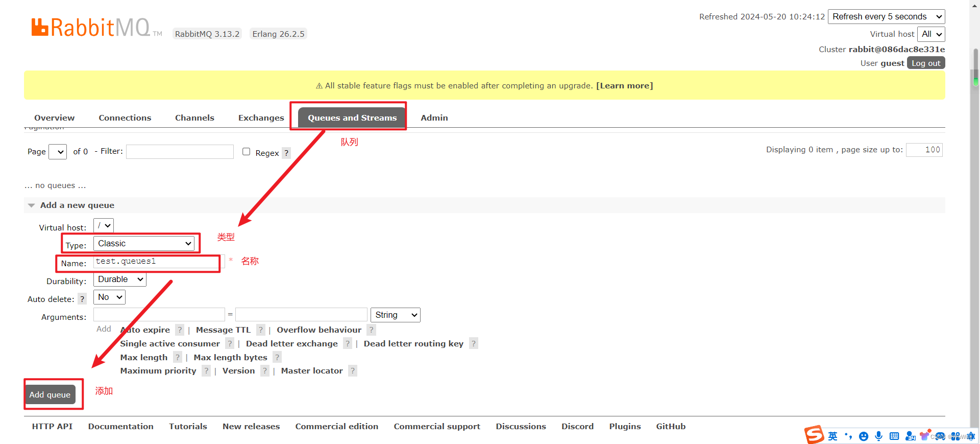Click the Log out button

(926, 63)
